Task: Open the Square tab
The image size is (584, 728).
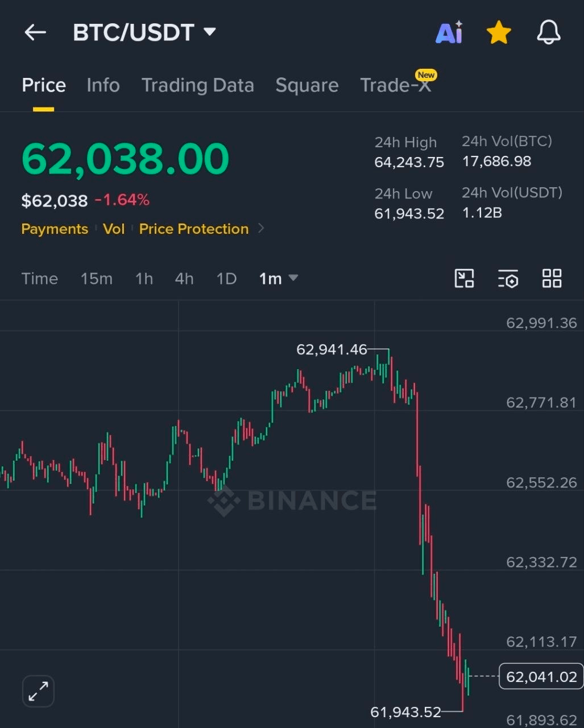Action: point(307,85)
